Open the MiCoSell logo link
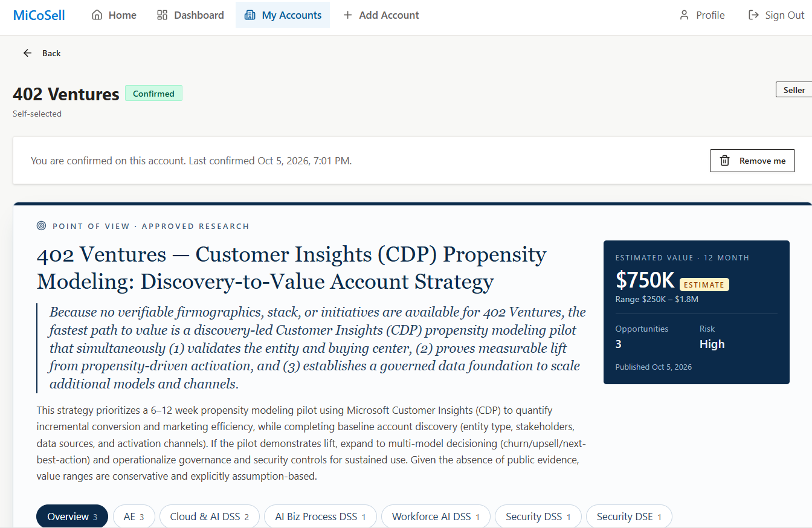The height and width of the screenshot is (528, 812). (39, 15)
